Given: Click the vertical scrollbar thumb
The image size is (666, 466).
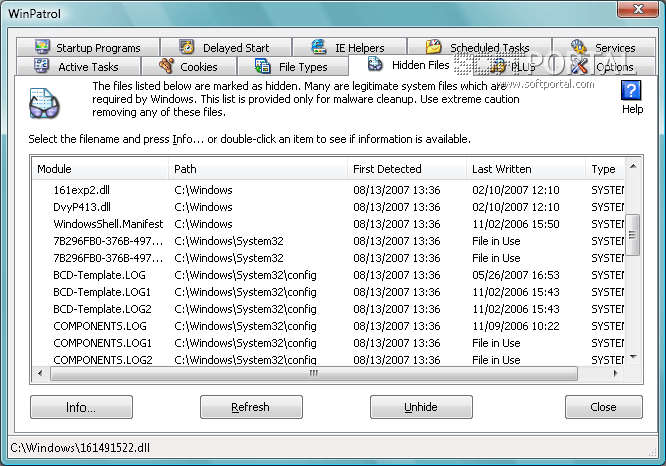Looking at the screenshot, I should [633, 234].
